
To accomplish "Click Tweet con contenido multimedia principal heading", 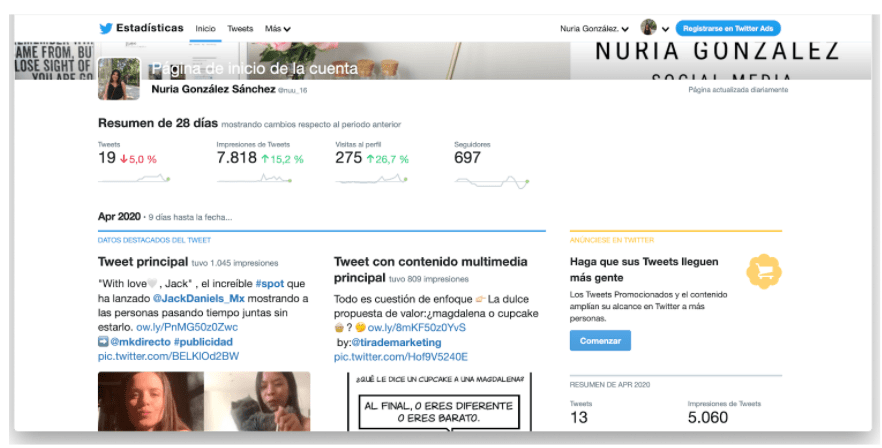I will click(430, 270).
